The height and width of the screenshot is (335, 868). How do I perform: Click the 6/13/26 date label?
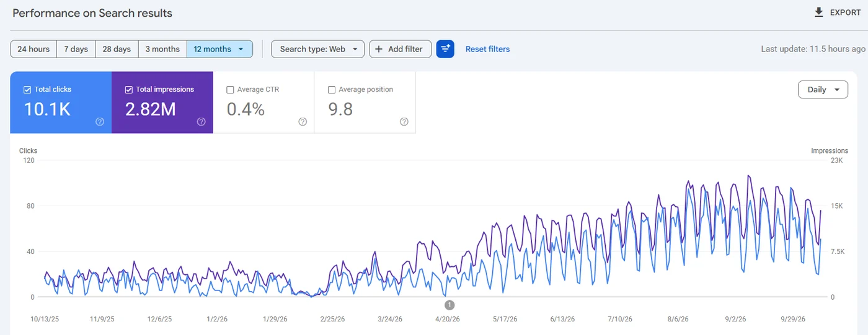pyautogui.click(x=562, y=320)
